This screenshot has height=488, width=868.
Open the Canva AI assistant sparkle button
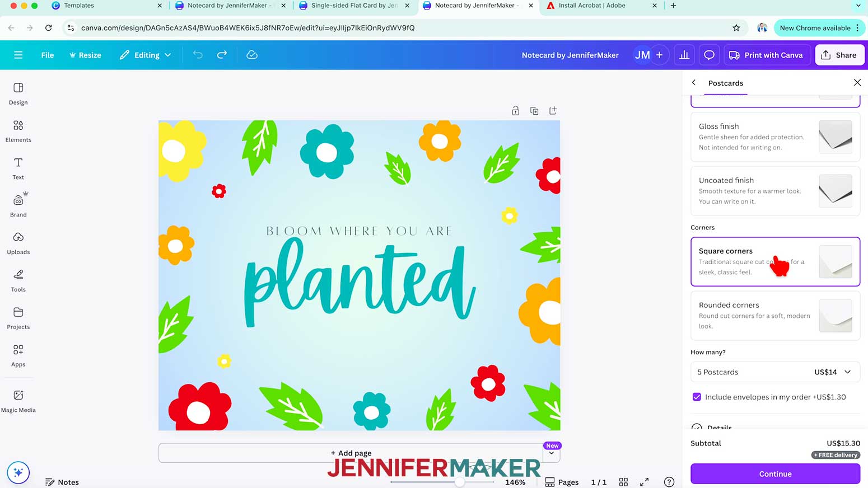click(x=18, y=472)
